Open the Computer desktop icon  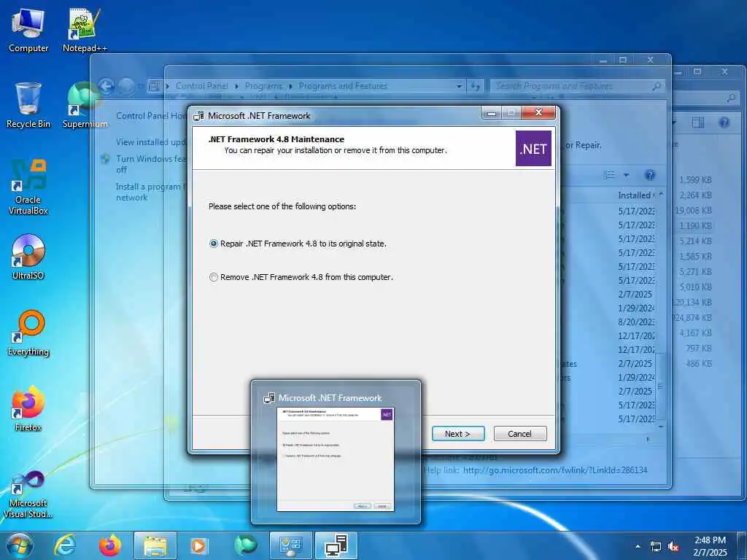point(28,31)
